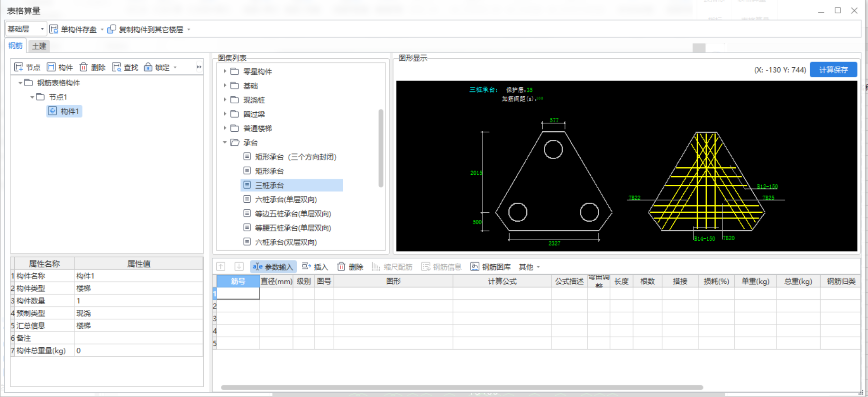The height and width of the screenshot is (397, 868).
Task: Click the 图集列表 vertical scrollbar
Action: (x=381, y=148)
